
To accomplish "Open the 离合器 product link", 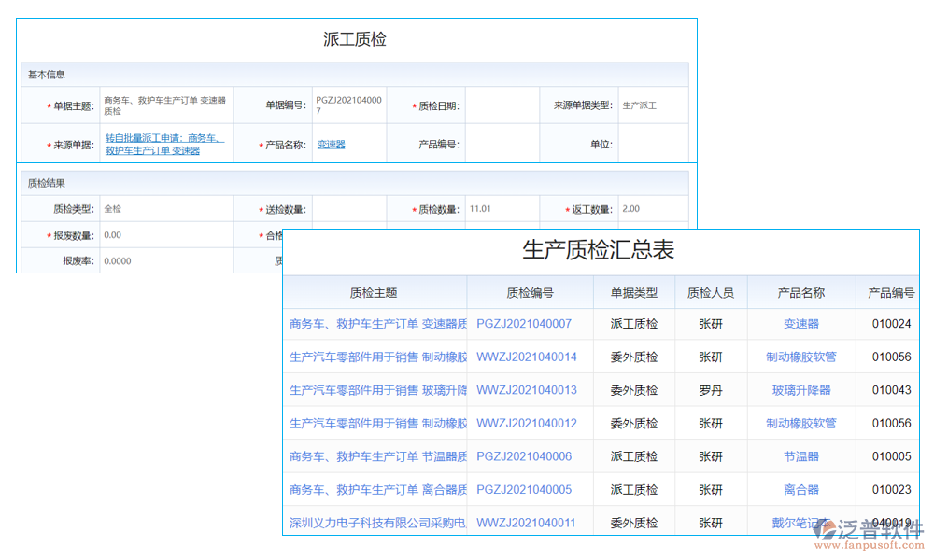I will (x=802, y=489).
